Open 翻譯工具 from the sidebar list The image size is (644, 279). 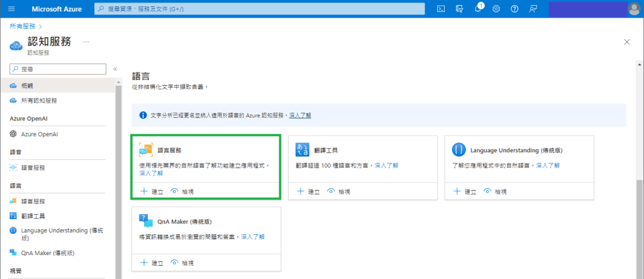tap(33, 216)
